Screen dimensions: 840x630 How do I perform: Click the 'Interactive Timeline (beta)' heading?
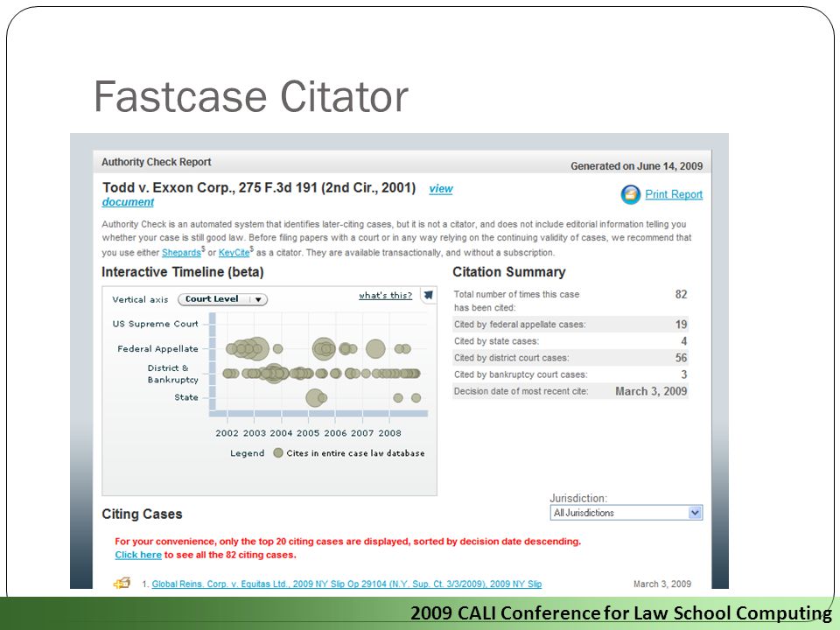coord(183,272)
